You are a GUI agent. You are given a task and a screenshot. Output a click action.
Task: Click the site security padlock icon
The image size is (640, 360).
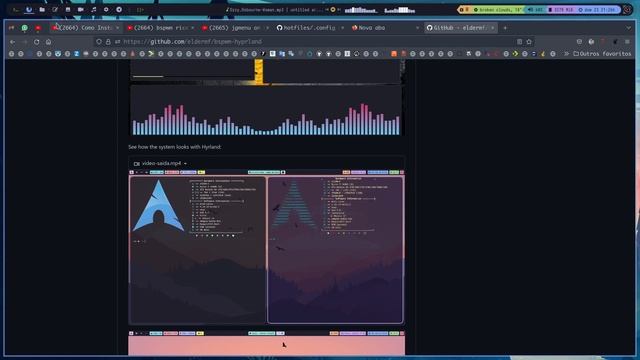108,42
